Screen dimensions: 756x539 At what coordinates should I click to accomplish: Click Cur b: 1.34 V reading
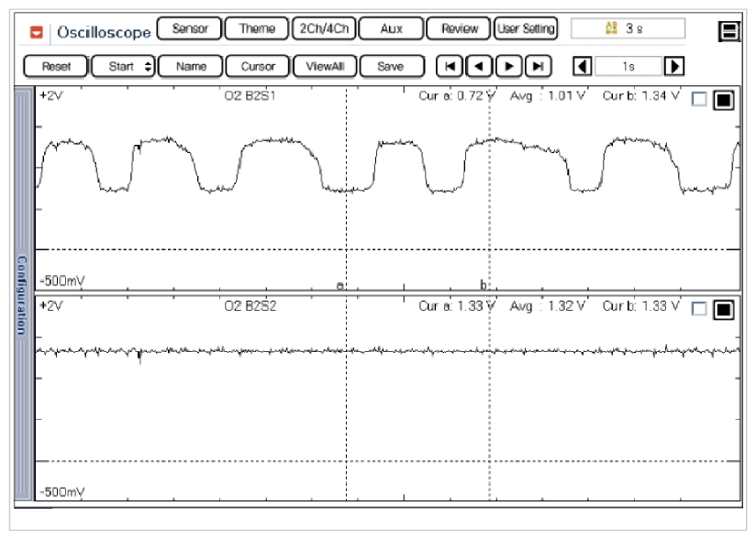[x=641, y=95]
